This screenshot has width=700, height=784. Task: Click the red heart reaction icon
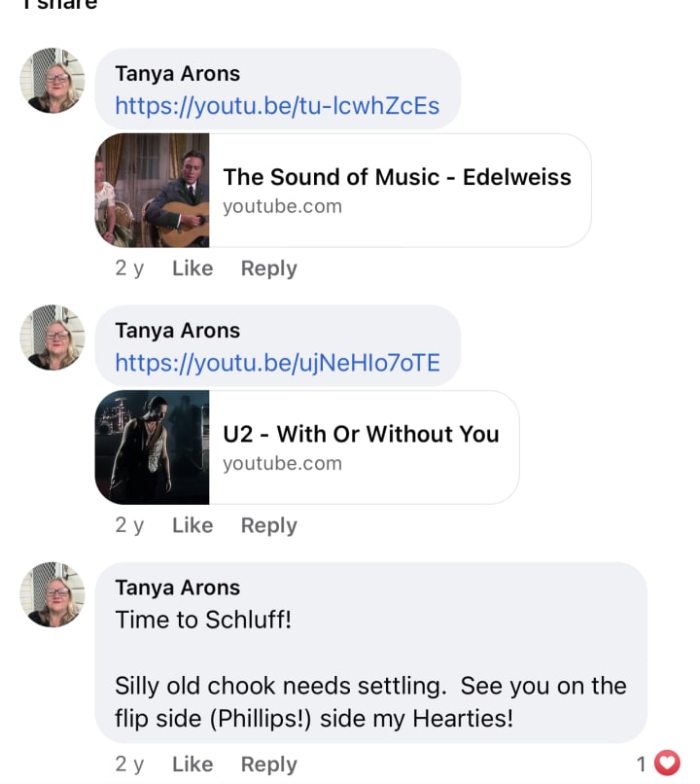coord(666,764)
